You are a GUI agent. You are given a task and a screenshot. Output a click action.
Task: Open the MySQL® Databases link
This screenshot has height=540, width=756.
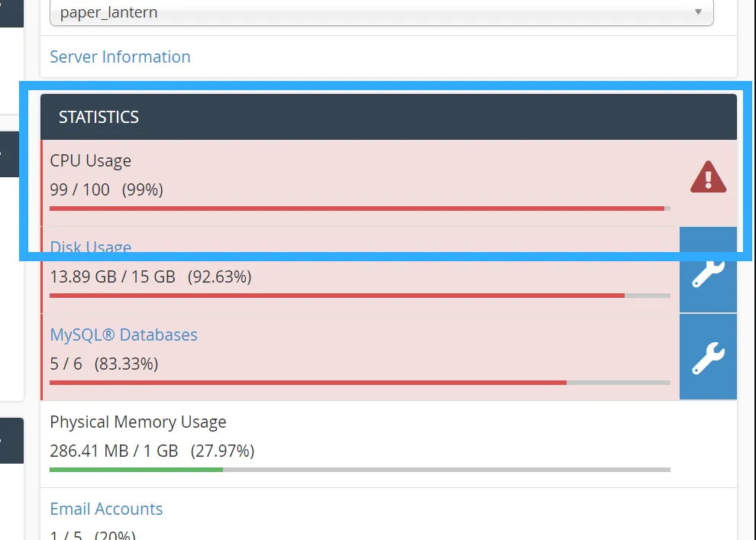(124, 335)
